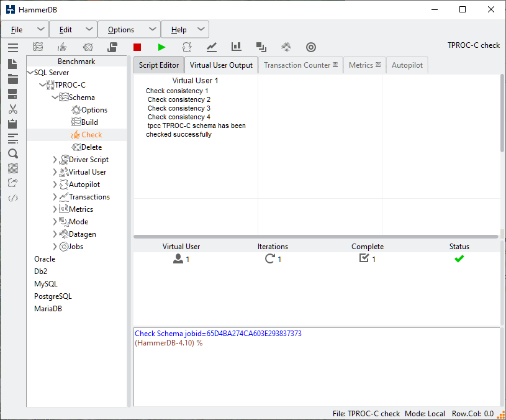
Task: Select Db2 in the Benchmark tree
Action: [40, 271]
